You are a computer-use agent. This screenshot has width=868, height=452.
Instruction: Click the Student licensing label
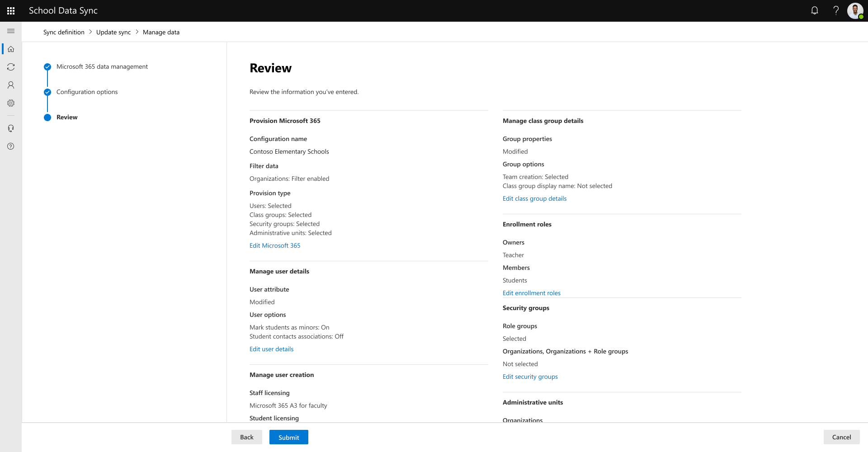(x=274, y=418)
